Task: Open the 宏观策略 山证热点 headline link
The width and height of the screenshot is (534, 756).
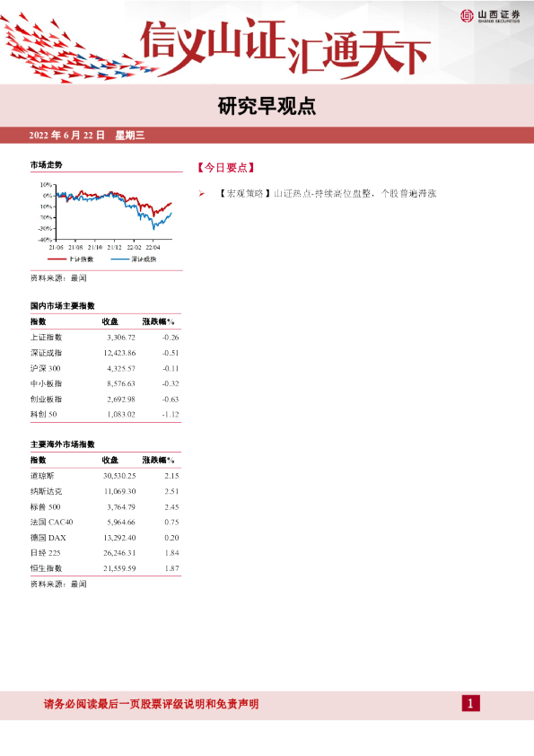Action: pyautogui.click(x=327, y=194)
